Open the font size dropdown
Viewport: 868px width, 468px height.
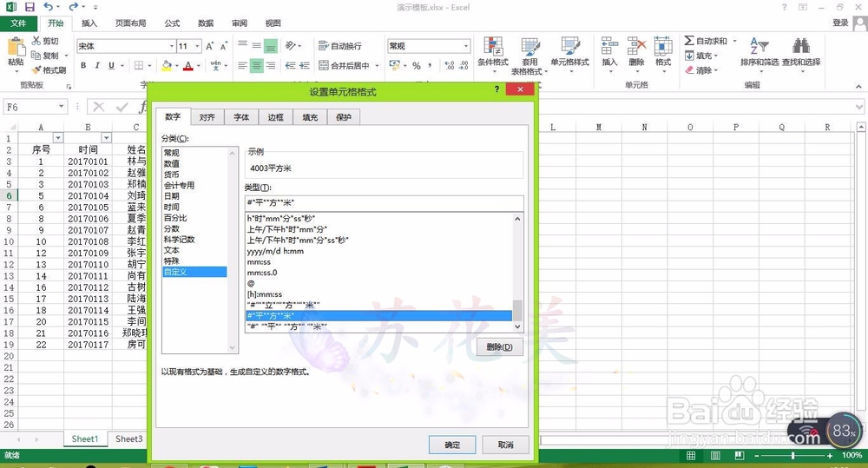coord(197,46)
